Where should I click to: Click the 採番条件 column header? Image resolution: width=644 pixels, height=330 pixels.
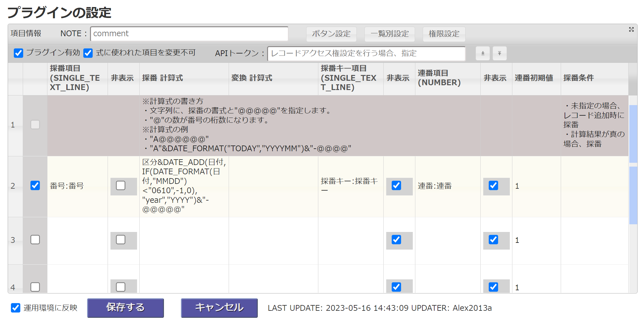[594, 78]
